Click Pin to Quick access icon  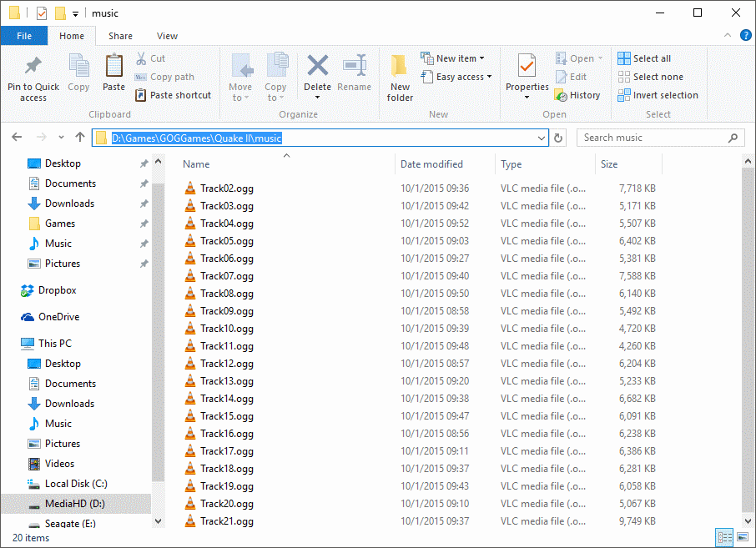pyautogui.click(x=33, y=66)
